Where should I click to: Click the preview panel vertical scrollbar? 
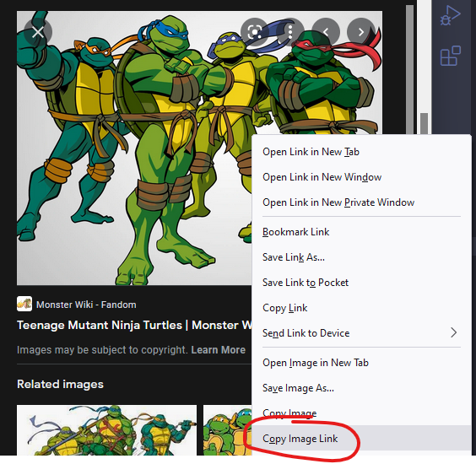409,70
